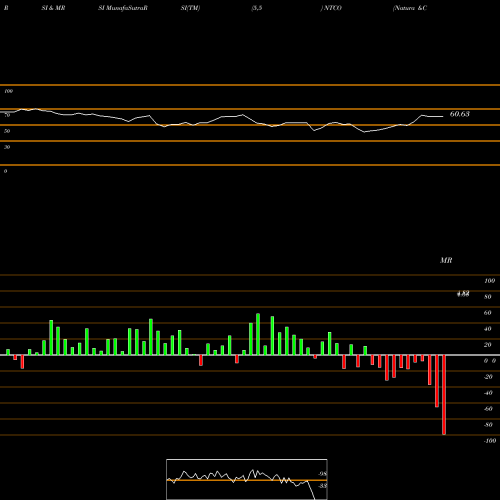
Task: Click the MR axis label 20
Action: click(x=488, y=345)
